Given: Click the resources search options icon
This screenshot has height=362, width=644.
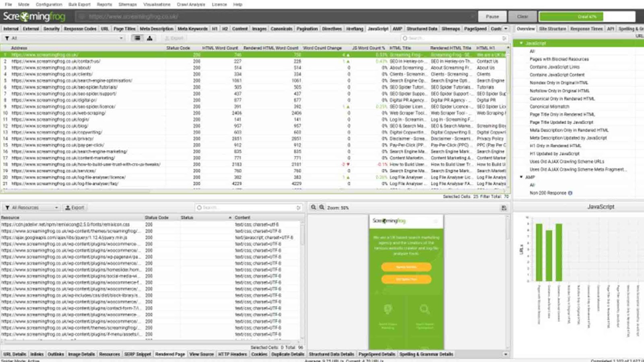Looking at the screenshot, I should [298, 208].
